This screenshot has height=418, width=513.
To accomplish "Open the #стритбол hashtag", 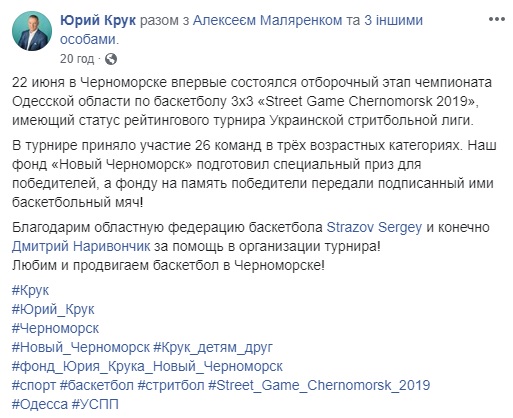I will [171, 385].
